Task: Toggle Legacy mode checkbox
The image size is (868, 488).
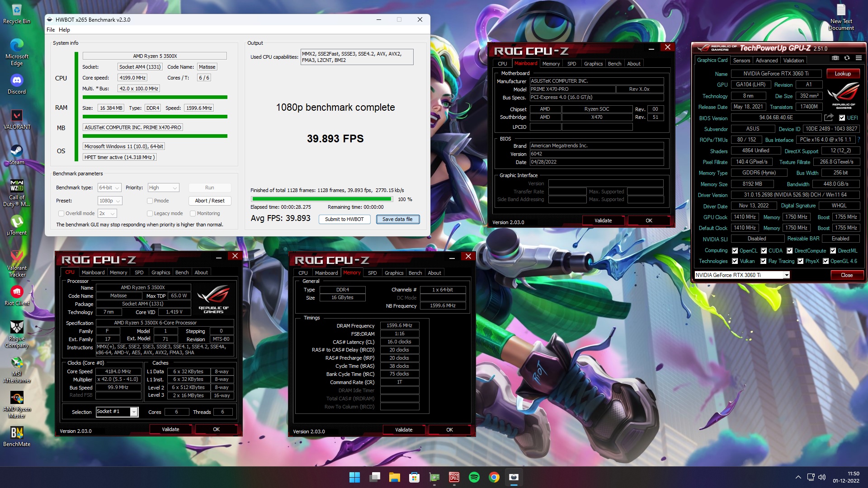Action: tap(150, 213)
